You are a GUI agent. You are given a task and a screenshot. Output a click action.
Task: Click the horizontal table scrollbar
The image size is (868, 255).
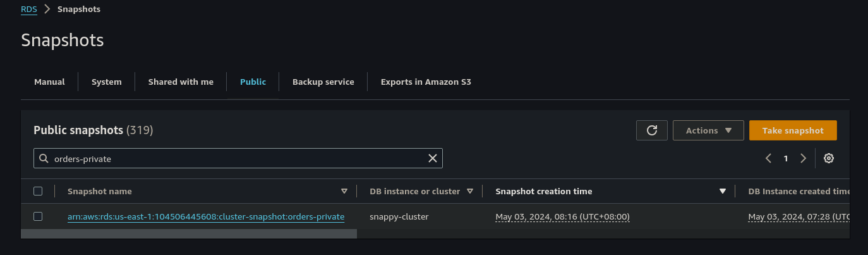click(188, 233)
